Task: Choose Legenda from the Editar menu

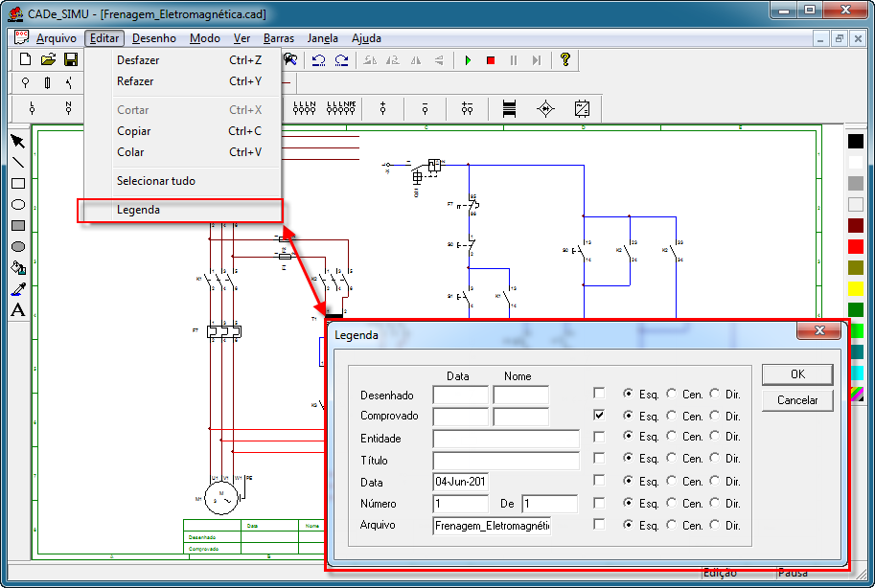Action: 138,210
